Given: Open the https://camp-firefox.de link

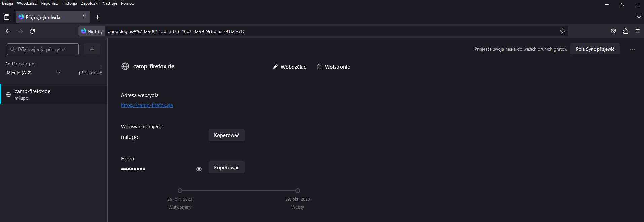Looking at the screenshot, I should click(x=147, y=105).
